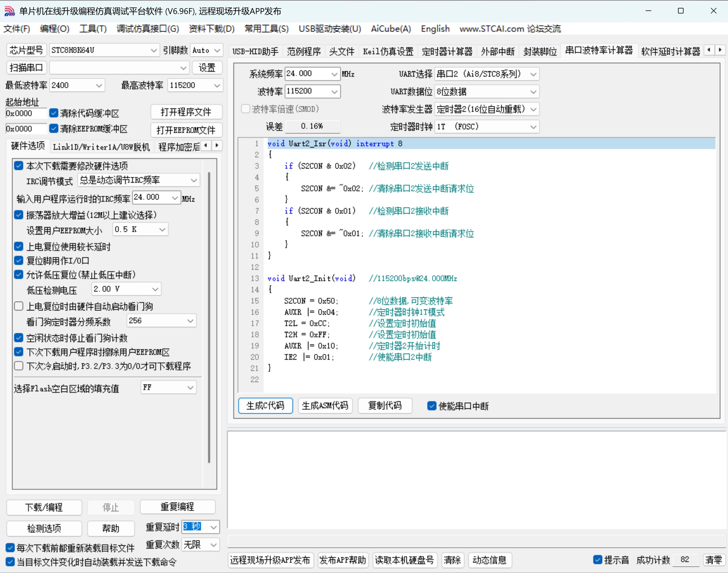Click left arrow beside 软件延时计算器 tab

tap(709, 50)
